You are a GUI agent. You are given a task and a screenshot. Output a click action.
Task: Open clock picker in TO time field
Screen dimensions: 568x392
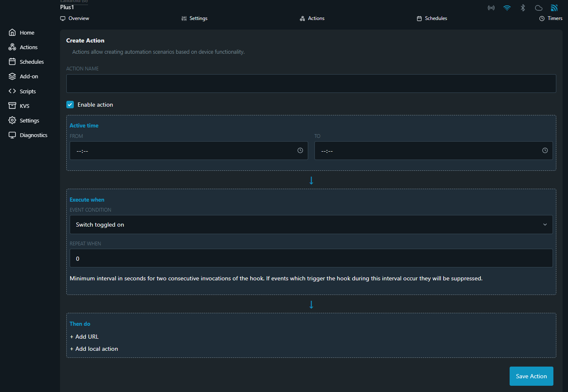pos(545,150)
